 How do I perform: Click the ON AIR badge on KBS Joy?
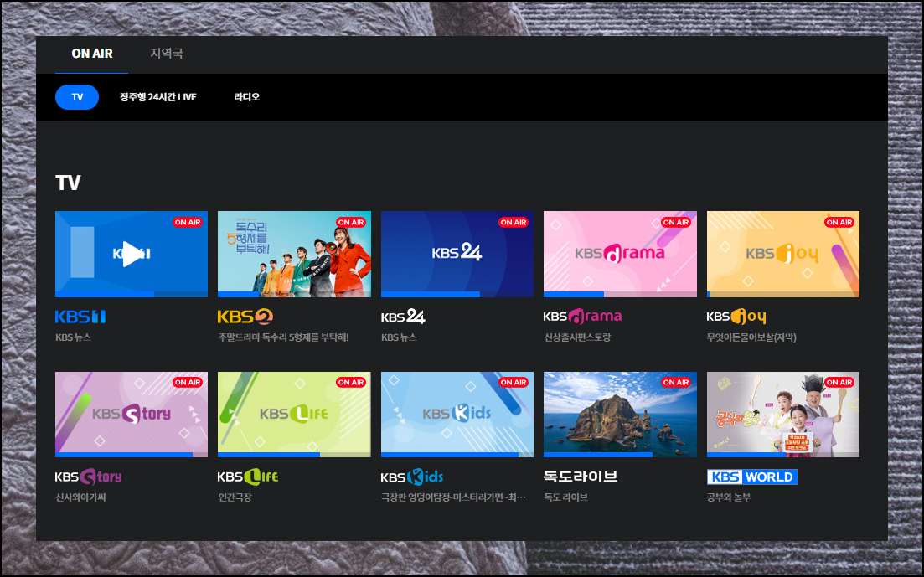click(x=839, y=222)
